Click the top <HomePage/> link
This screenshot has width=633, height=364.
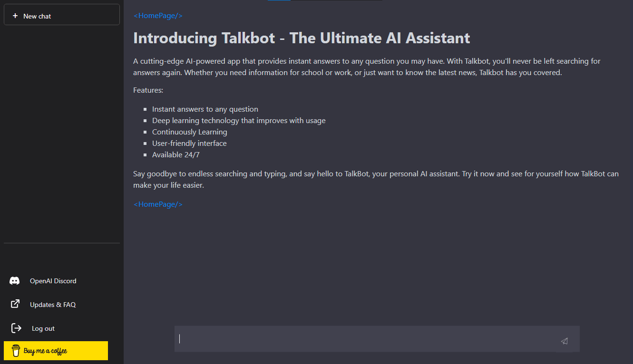click(x=158, y=16)
